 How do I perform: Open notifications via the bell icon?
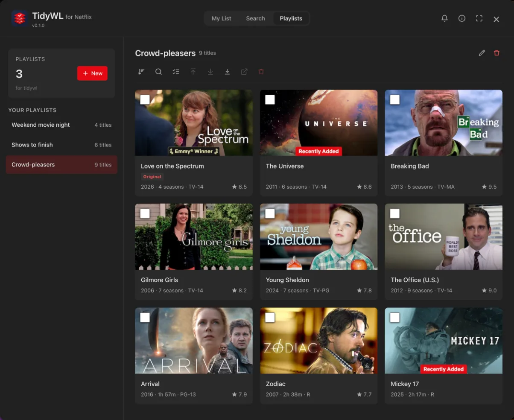444,18
